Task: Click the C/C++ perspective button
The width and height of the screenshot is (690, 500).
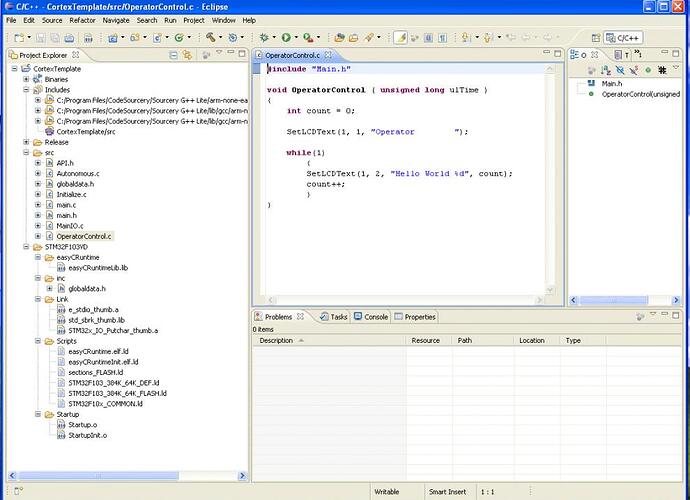Action: (x=623, y=38)
